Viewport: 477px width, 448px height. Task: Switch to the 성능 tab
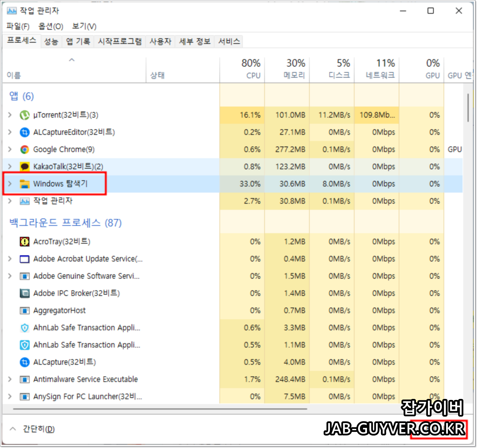pos(51,41)
